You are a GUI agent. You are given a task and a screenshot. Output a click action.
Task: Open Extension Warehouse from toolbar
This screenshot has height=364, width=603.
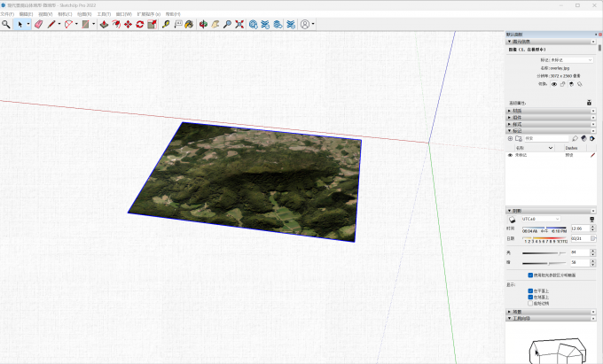pyautogui.click(x=265, y=24)
